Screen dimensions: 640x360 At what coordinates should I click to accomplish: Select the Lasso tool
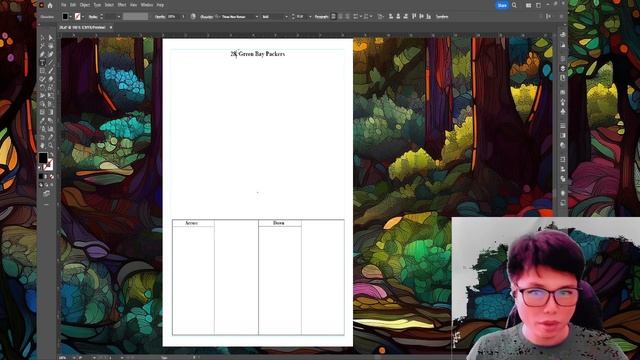[x=51, y=46]
